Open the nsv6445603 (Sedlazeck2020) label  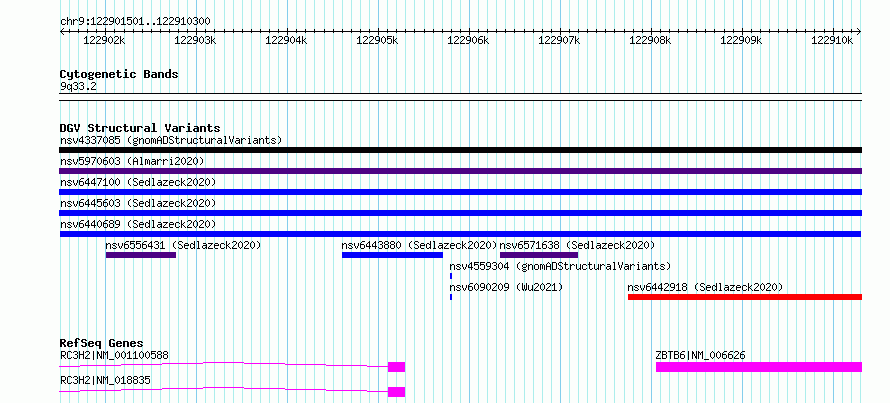tap(138, 203)
